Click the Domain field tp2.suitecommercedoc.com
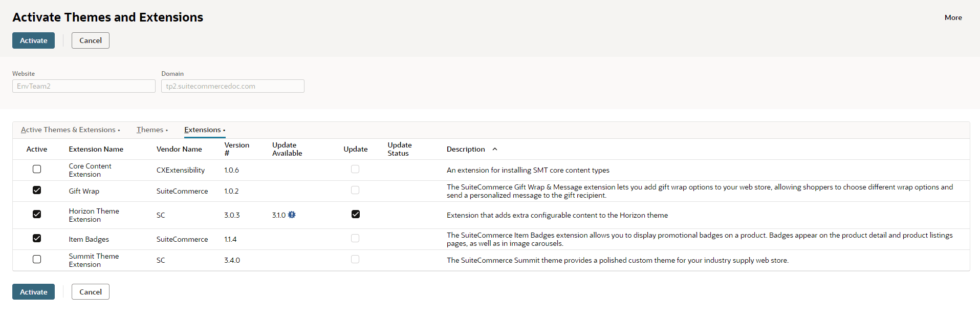Image resolution: width=980 pixels, height=315 pixels. 233,86
